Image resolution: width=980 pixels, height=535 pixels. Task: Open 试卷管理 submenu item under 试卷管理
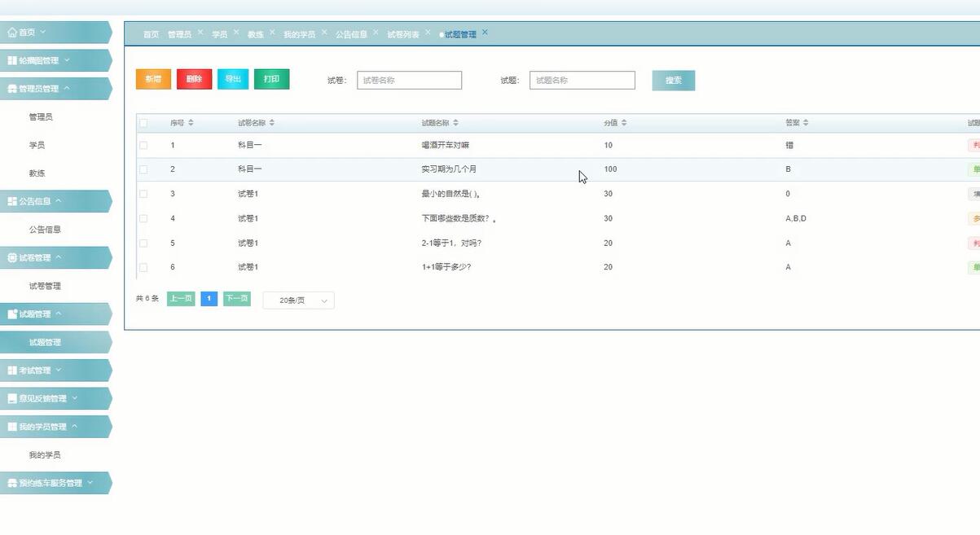45,286
